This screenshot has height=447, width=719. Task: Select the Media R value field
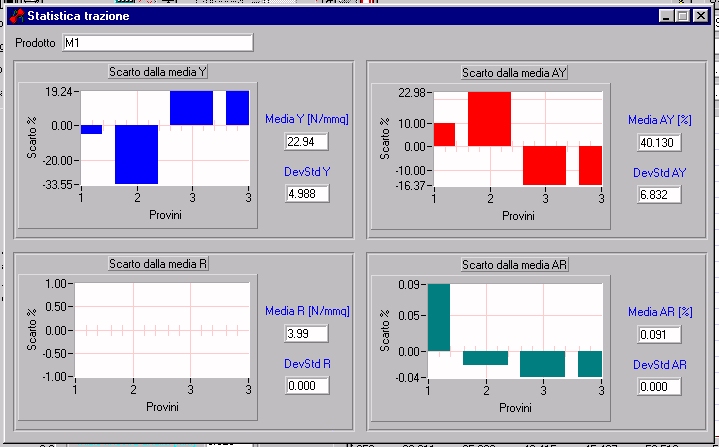(x=307, y=333)
